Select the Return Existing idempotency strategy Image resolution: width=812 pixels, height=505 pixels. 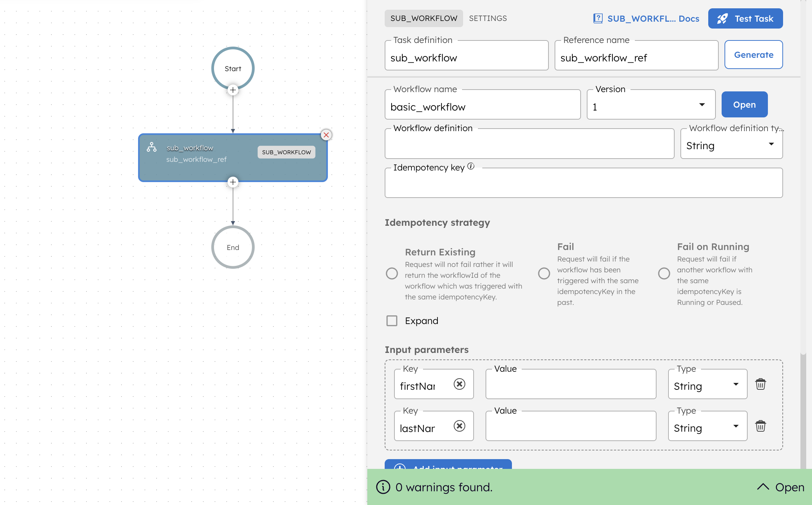[392, 273]
